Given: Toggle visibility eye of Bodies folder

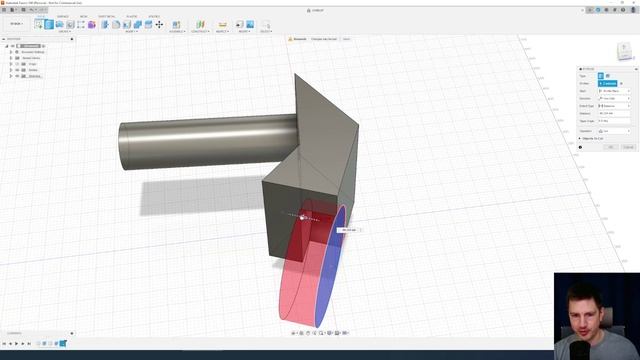Looking at the screenshot, I should click(17, 70).
